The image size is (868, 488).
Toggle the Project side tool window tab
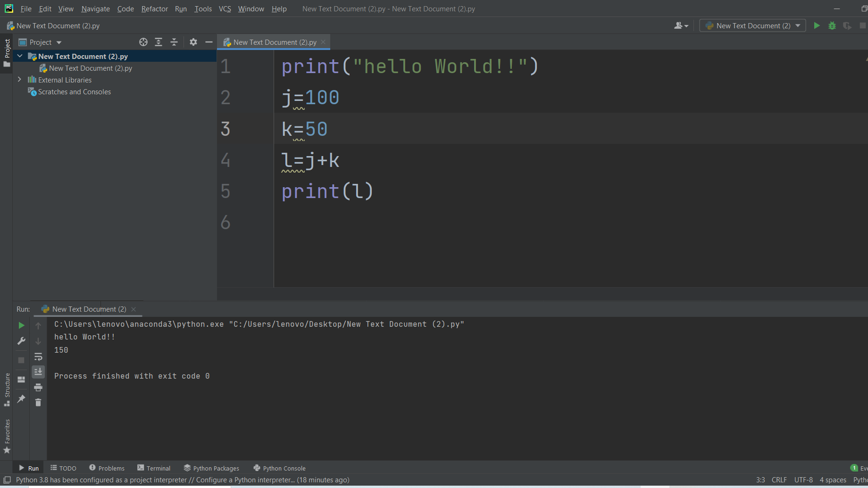click(7, 53)
